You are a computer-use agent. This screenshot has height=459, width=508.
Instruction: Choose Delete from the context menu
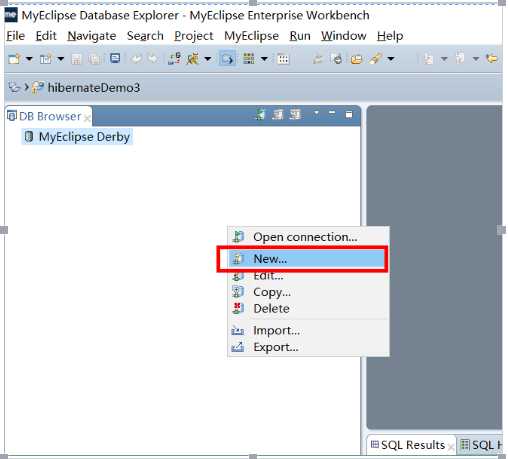coord(309,308)
